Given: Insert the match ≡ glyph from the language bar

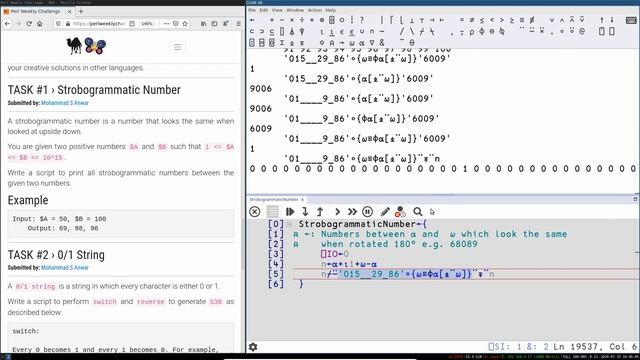Looking at the screenshot, I should pos(522,20).
